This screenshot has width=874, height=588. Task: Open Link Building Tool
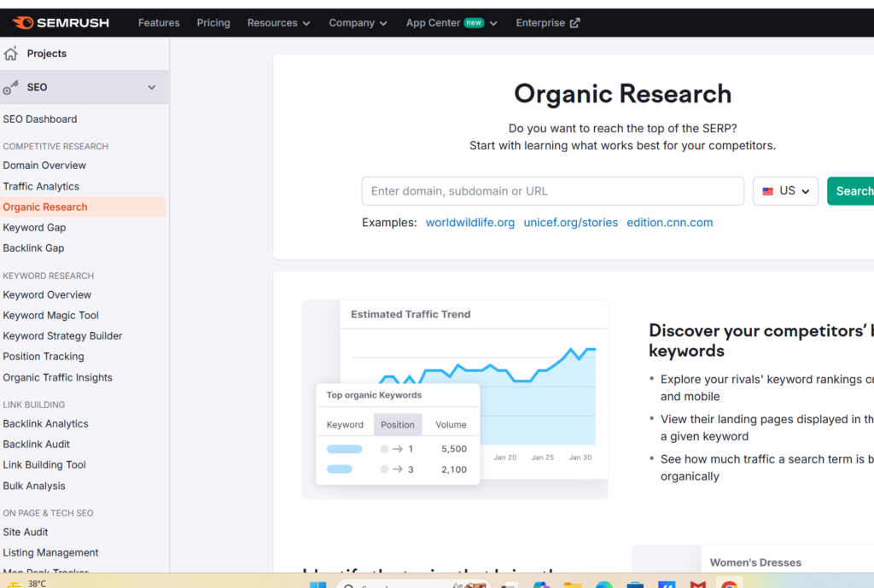coord(44,465)
